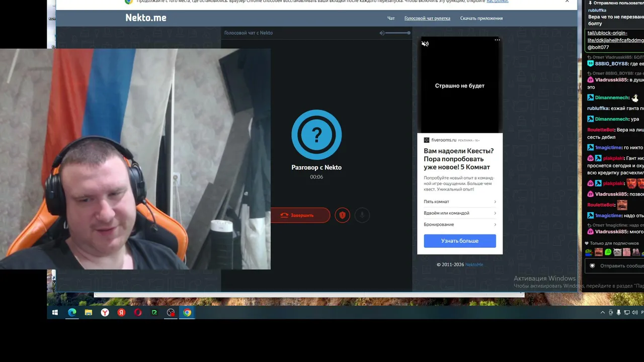Report the user with the shield icon

click(x=343, y=215)
